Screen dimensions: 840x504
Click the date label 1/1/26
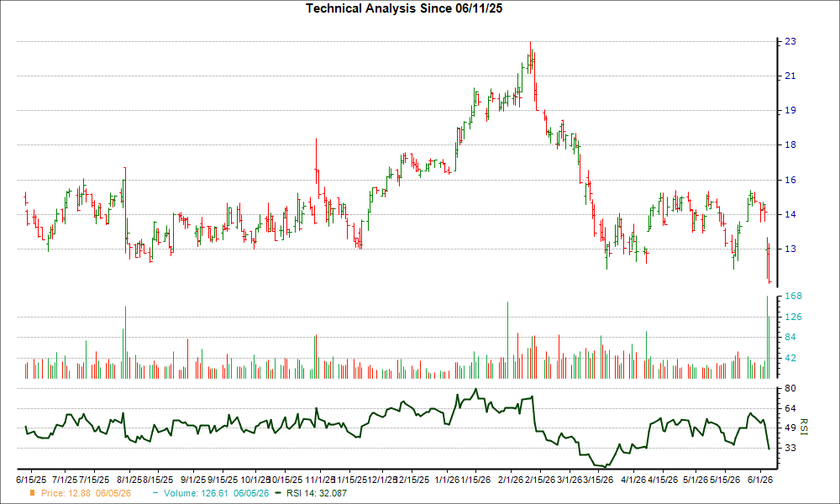pos(447,480)
